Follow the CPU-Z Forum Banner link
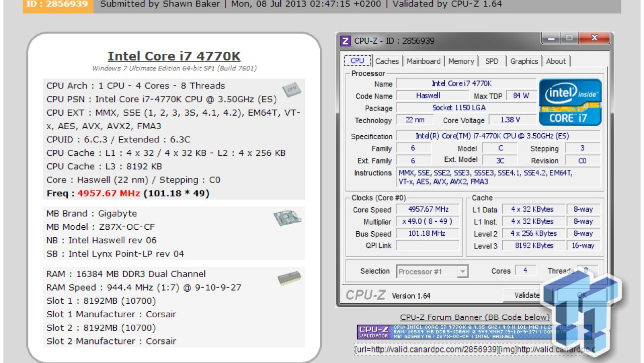 (x=475, y=317)
